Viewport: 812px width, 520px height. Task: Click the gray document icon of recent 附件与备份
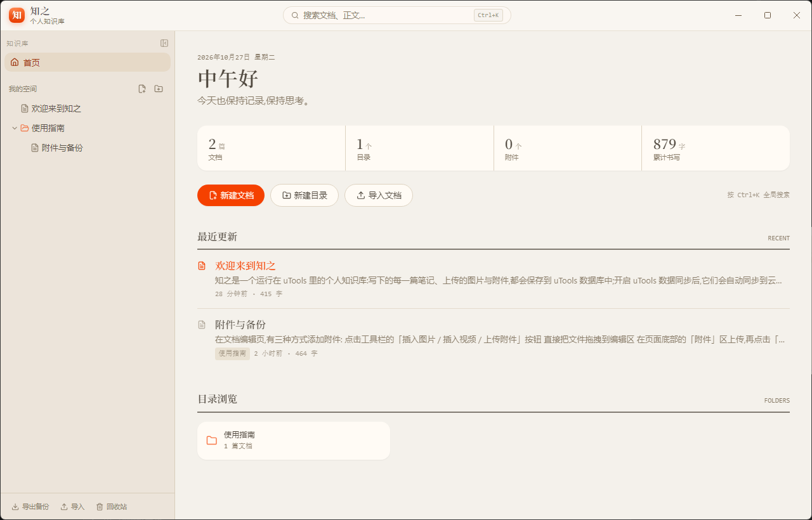(202, 325)
